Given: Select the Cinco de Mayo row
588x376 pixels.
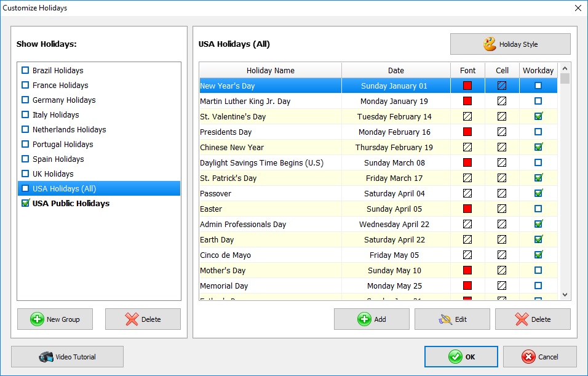Looking at the screenshot, I should coord(378,255).
